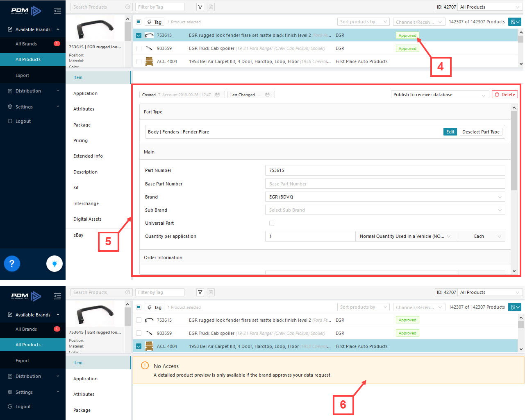Click the Filter by Tag field in upper toolbar
The height and width of the screenshot is (420, 525).
coord(159,7)
